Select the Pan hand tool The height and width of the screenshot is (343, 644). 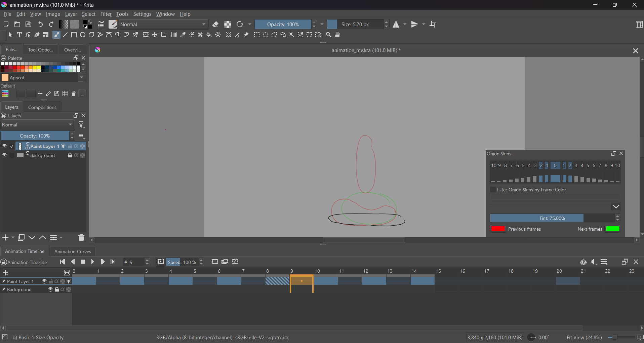(x=338, y=35)
